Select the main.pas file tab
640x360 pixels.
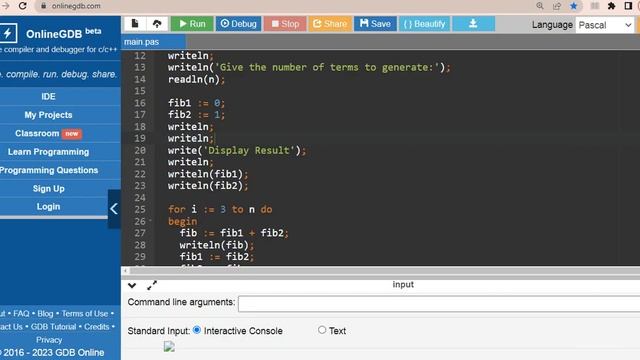(x=153, y=42)
